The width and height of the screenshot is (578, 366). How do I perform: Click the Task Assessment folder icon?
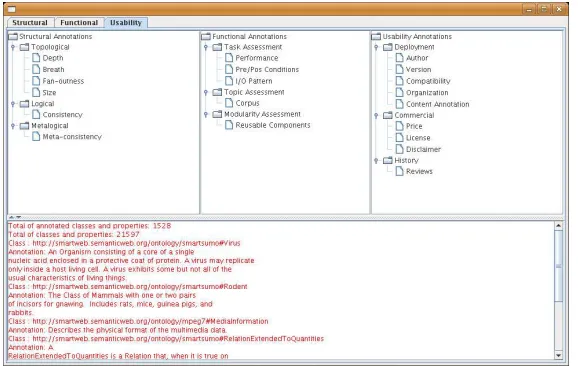[217, 47]
